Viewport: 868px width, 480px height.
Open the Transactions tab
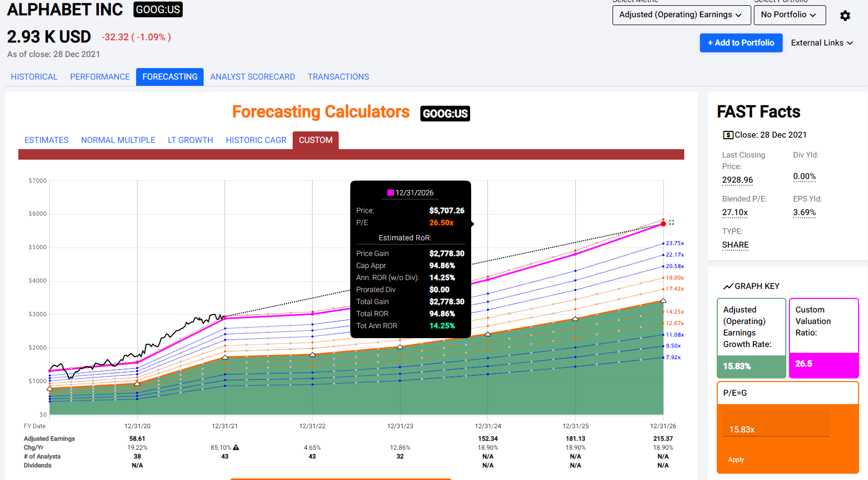pos(338,77)
